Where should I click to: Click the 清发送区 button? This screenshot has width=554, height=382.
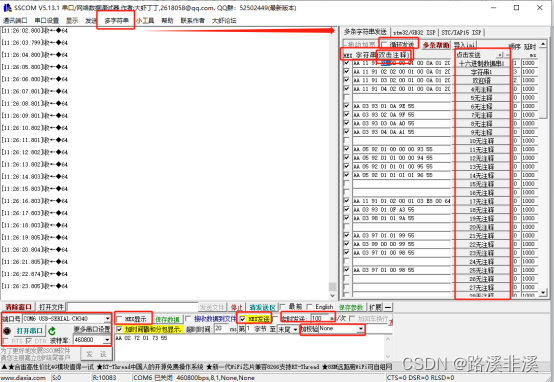click(262, 307)
